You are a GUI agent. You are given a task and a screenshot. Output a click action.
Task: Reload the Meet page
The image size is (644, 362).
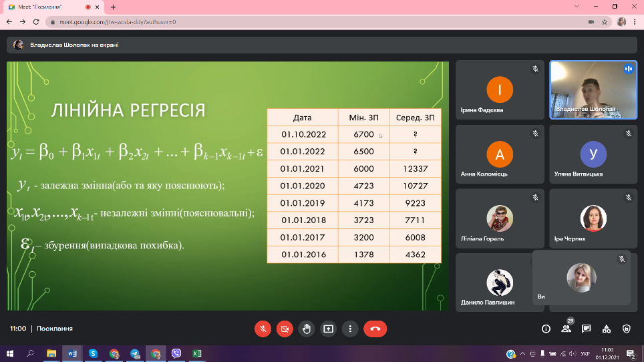(36, 22)
